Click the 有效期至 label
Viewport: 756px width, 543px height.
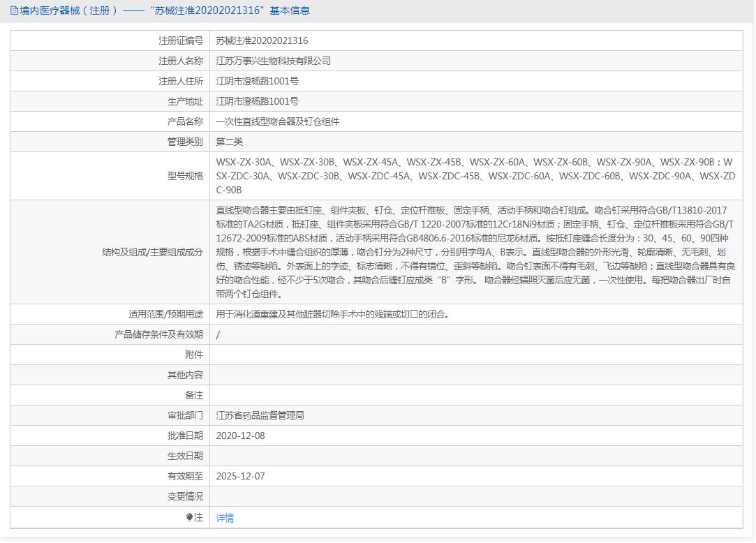click(185, 477)
